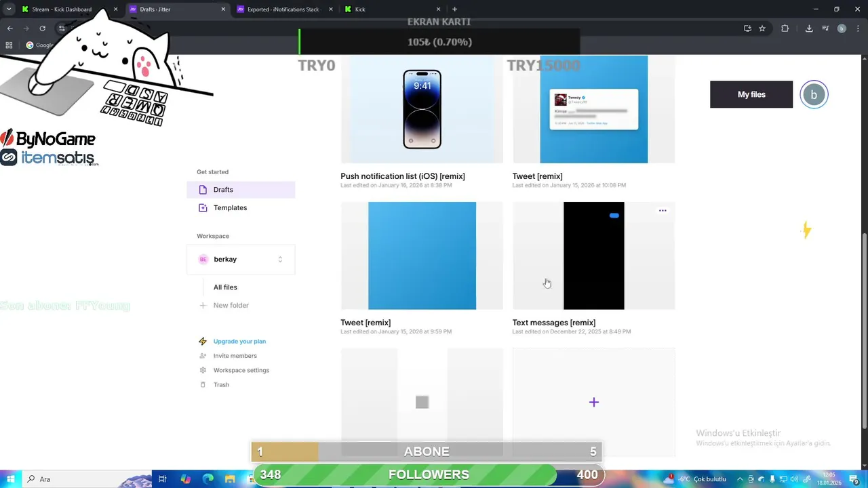Open the media controls icon in toolbar
868x488 pixels.
tap(825, 28)
